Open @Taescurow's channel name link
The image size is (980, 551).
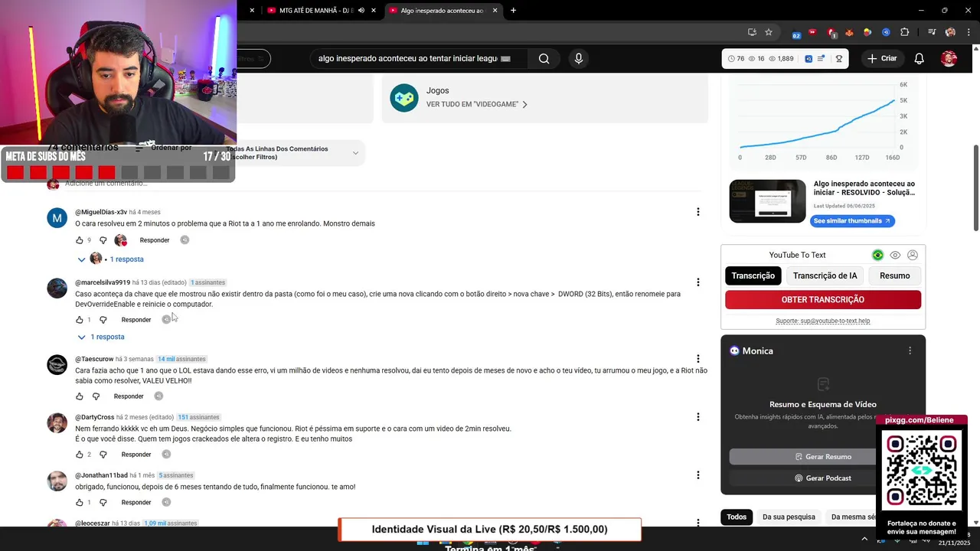pyautogui.click(x=94, y=359)
